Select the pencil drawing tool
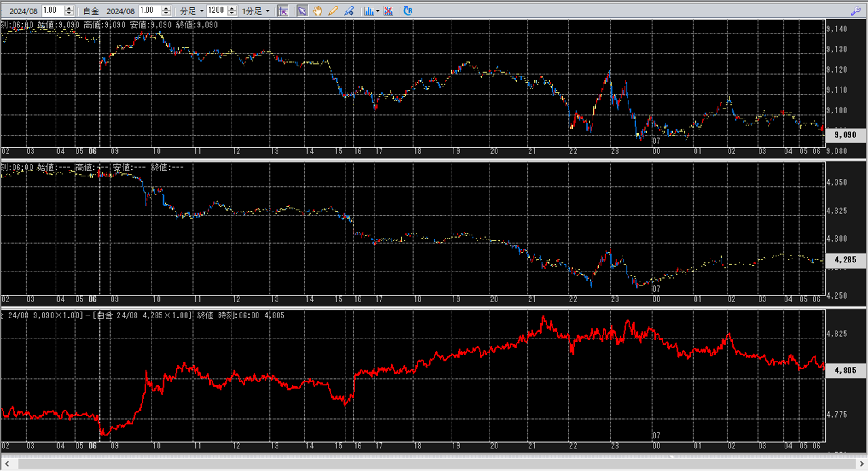This screenshot has width=868, height=471. (x=333, y=11)
